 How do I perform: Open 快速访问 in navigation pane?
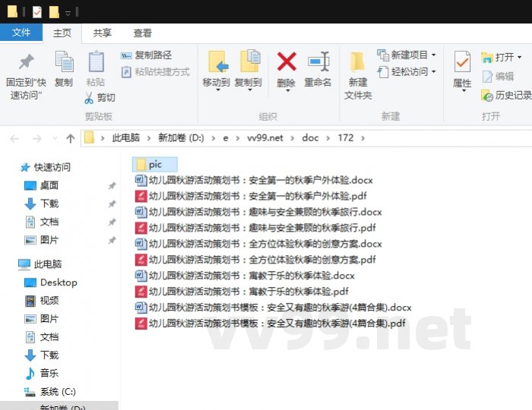tap(46, 167)
